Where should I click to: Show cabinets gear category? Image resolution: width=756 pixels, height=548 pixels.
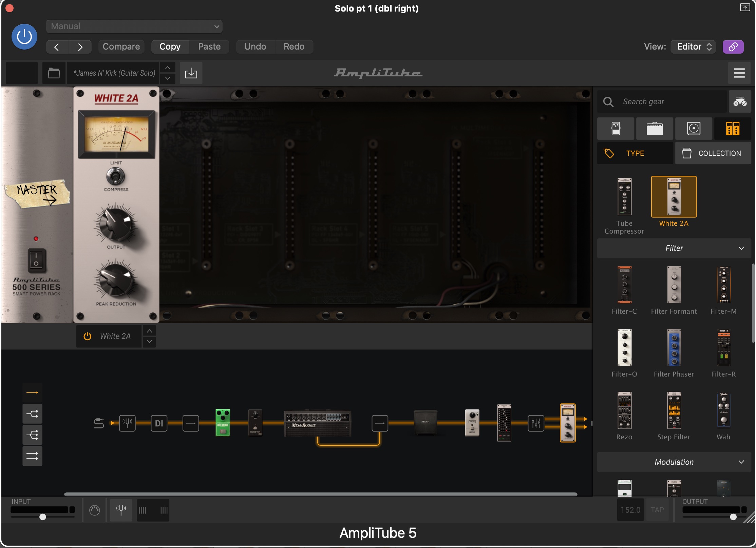pyautogui.click(x=694, y=129)
